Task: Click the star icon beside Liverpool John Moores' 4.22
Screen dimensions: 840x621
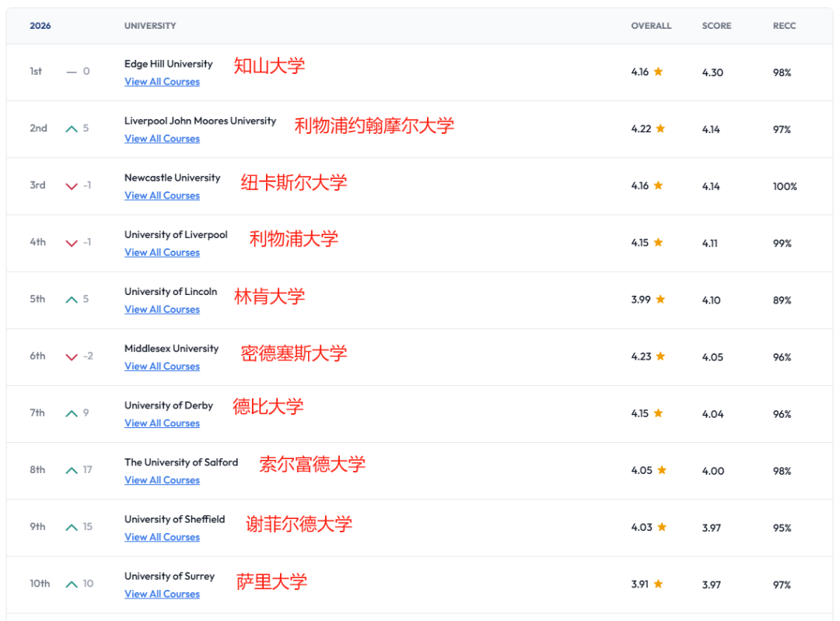Action: coord(660,128)
